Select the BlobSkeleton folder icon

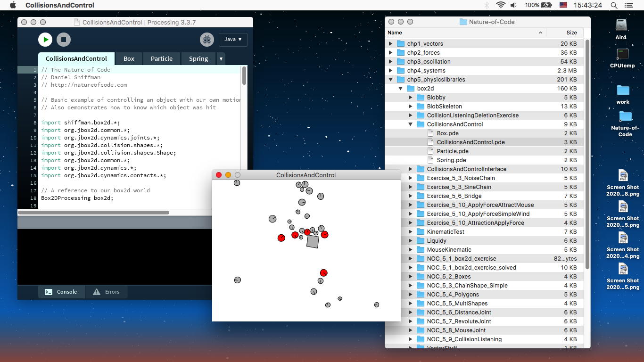[x=421, y=107]
